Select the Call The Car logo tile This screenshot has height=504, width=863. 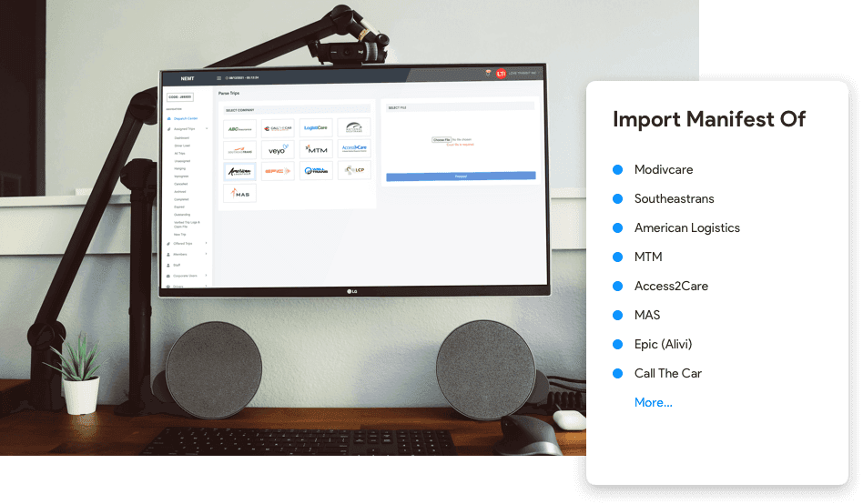[x=278, y=128]
